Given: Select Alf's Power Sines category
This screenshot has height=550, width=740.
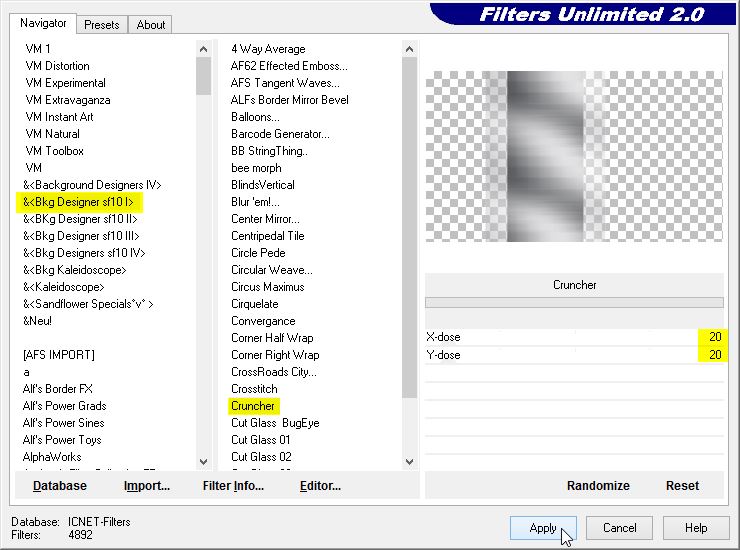Looking at the screenshot, I should tap(64, 423).
